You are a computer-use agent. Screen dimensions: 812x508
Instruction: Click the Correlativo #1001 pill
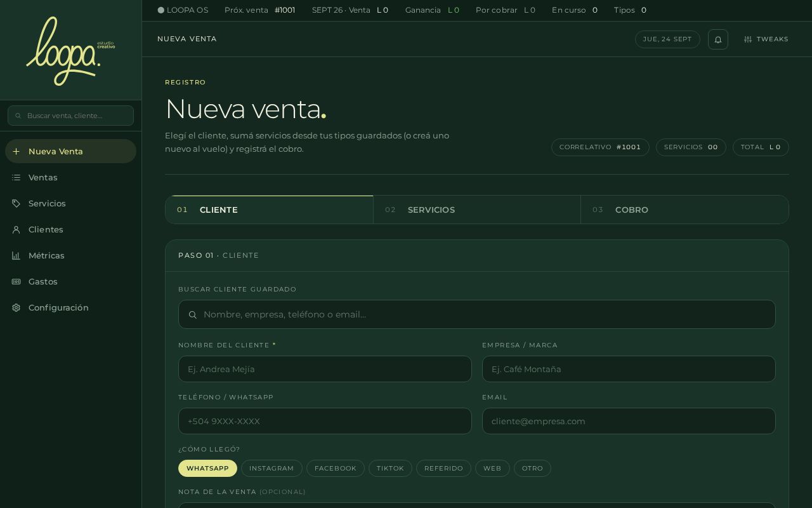coord(600,147)
